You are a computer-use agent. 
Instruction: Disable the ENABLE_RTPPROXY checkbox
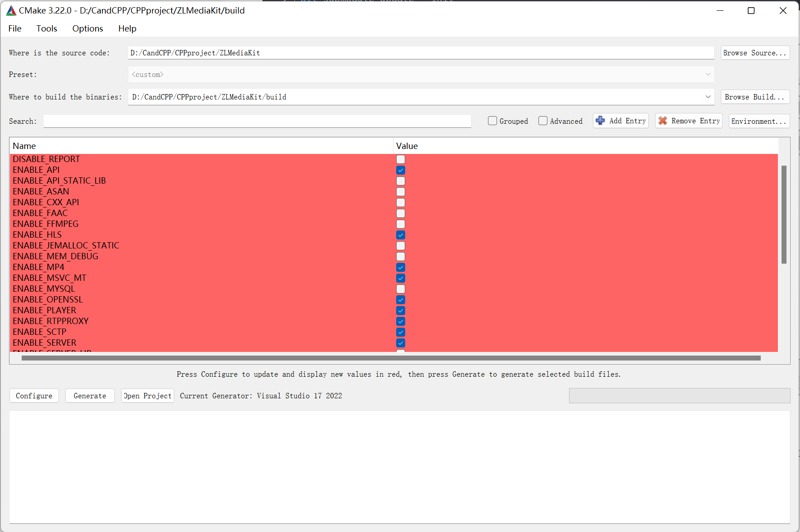pyautogui.click(x=401, y=321)
